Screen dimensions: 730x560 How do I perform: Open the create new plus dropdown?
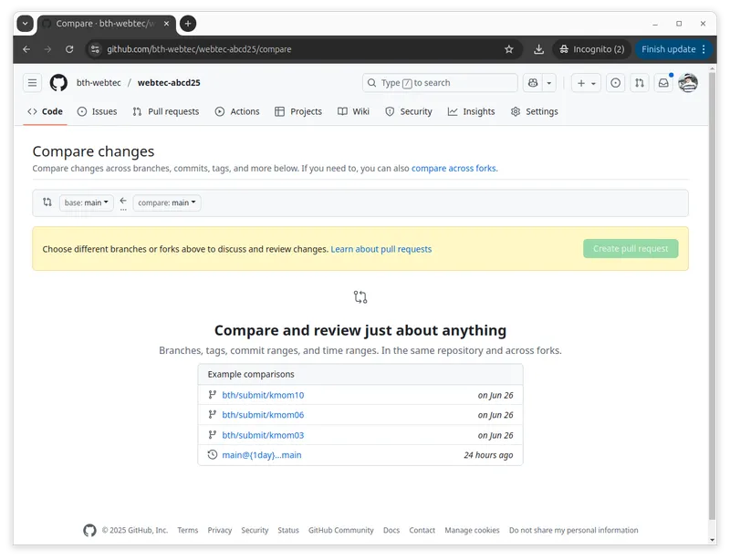click(x=586, y=83)
